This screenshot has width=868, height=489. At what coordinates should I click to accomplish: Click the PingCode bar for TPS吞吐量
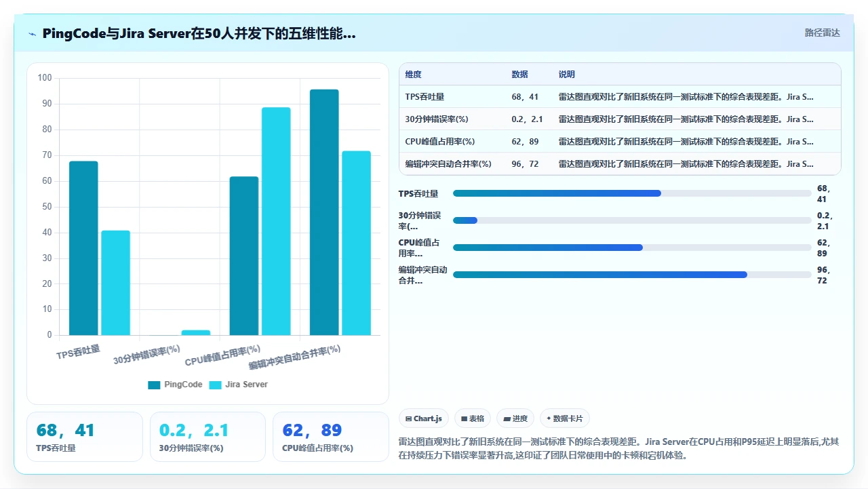coord(83,248)
